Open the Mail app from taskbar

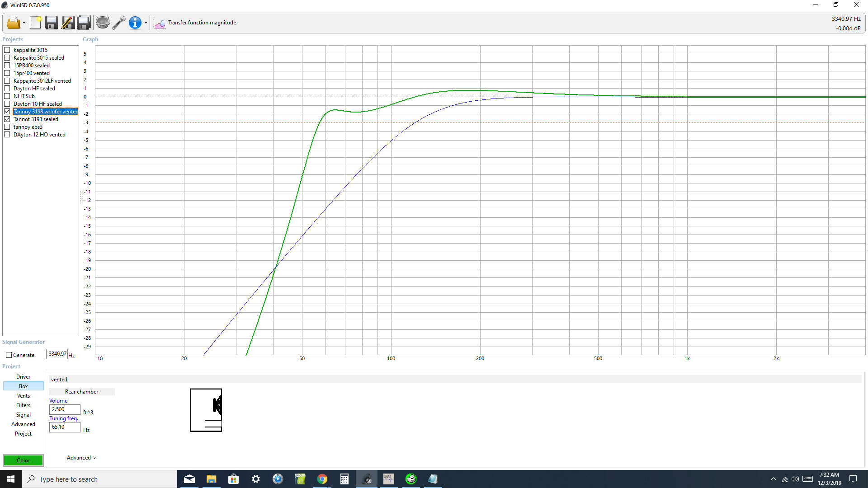pos(189,479)
